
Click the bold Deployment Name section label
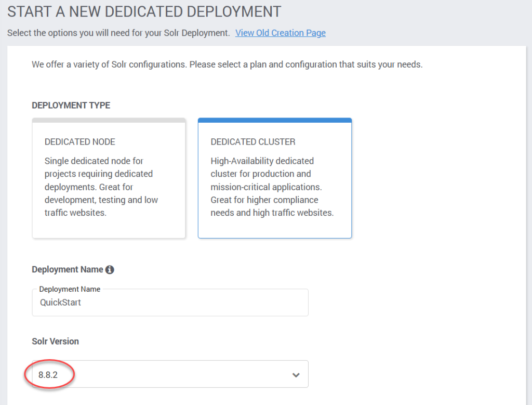67,269
